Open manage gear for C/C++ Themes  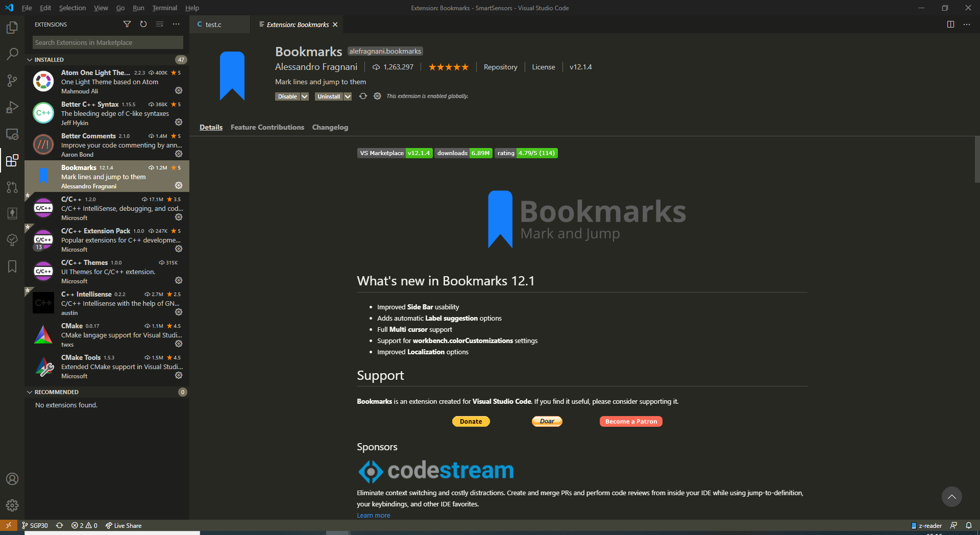tap(179, 280)
